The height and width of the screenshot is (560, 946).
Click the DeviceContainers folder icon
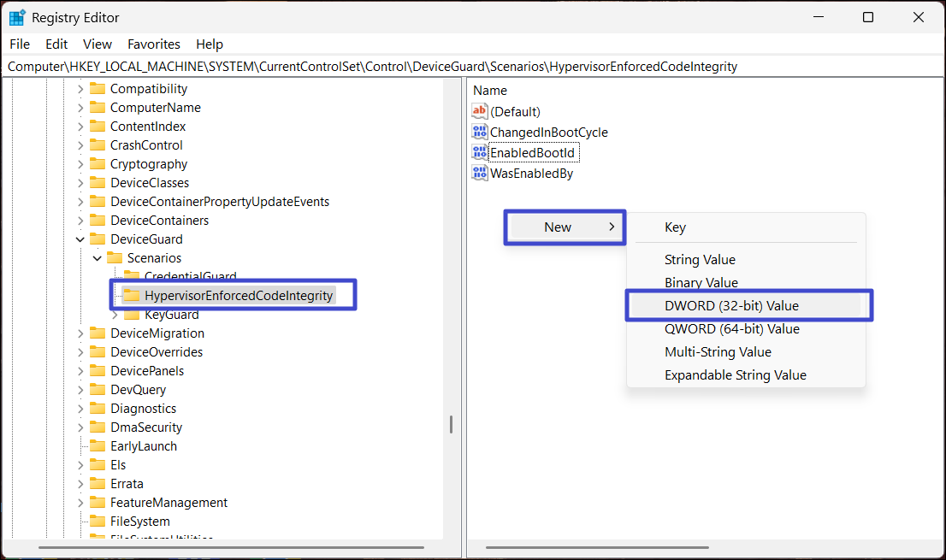tap(98, 220)
